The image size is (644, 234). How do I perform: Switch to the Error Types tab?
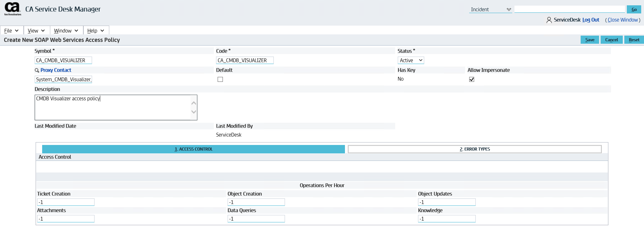(474, 149)
